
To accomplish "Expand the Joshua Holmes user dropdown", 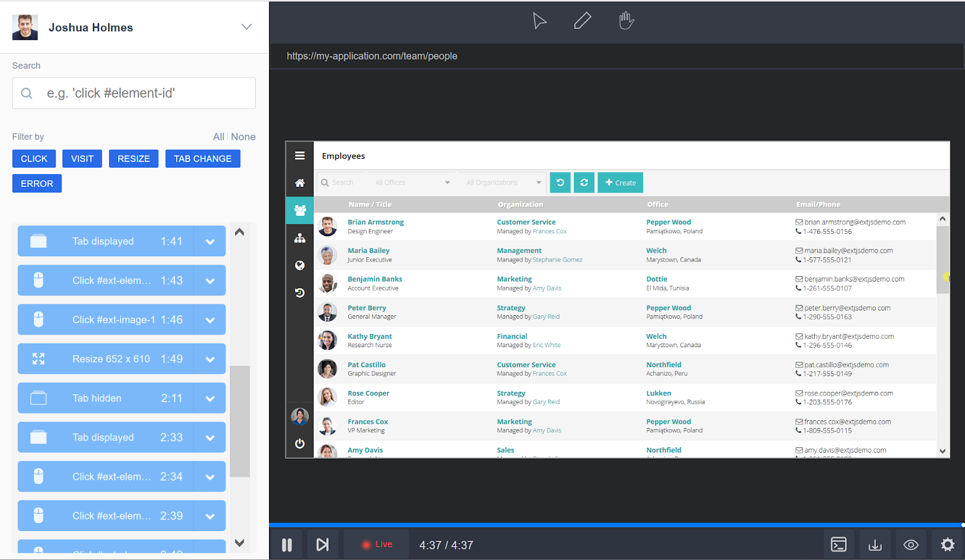I will pyautogui.click(x=247, y=27).
